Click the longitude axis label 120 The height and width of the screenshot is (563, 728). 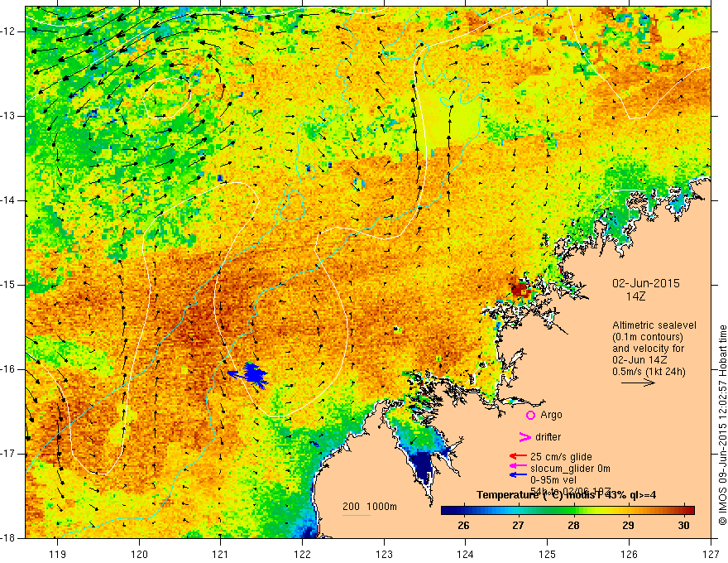(139, 554)
